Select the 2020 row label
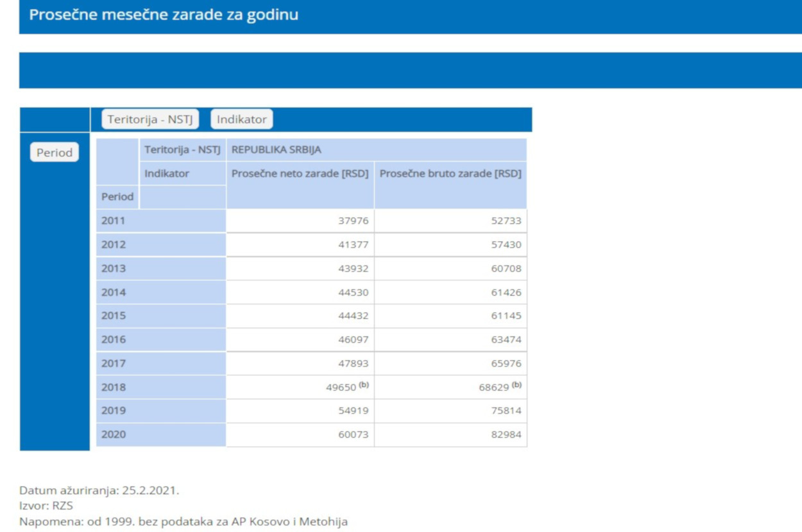 114,434
